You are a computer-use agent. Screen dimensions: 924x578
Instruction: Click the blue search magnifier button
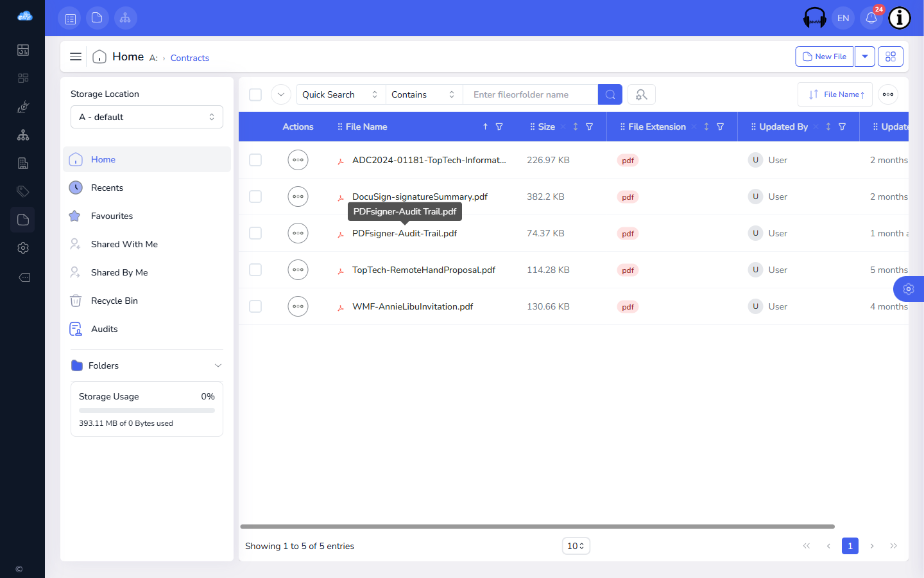tap(610, 94)
